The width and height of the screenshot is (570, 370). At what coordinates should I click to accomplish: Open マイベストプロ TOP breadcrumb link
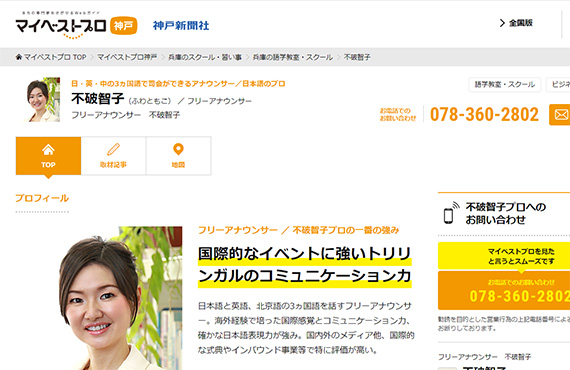point(55,57)
